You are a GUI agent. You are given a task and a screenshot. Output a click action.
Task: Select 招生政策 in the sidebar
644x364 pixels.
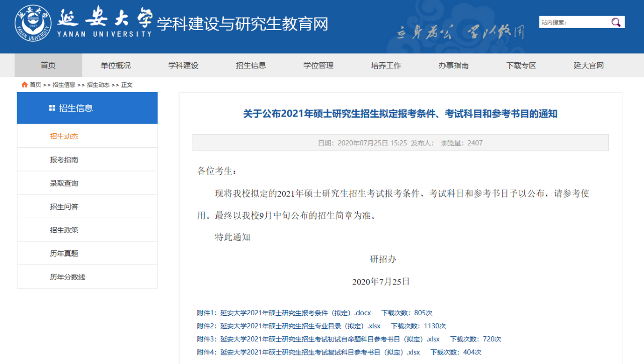pos(87,230)
